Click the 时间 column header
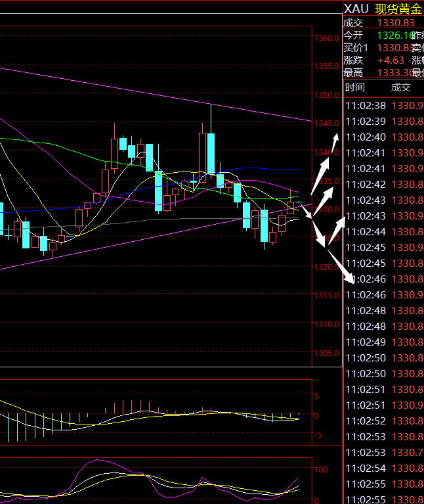The height and width of the screenshot is (504, 424). point(355,87)
